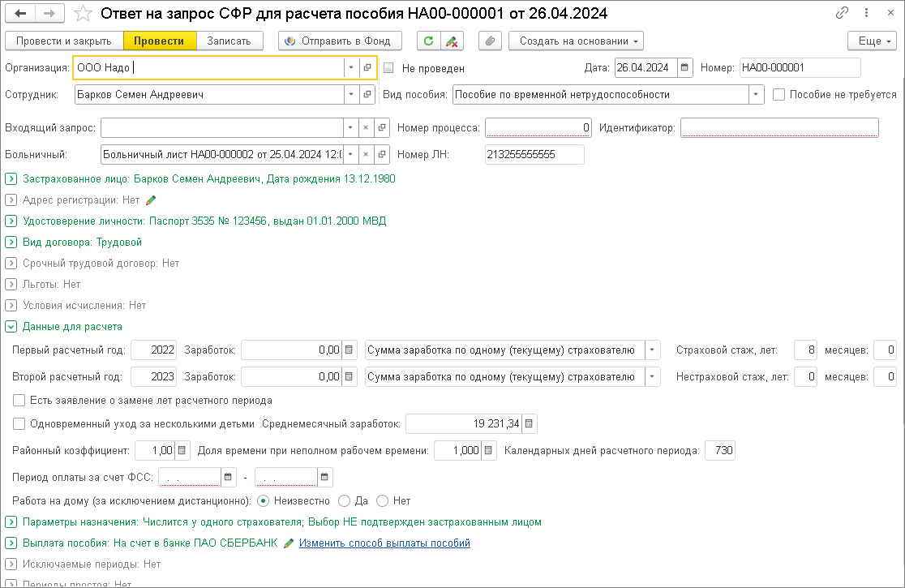Click Провести и закрыть
Screen dimensions: 905x588
pos(64,41)
